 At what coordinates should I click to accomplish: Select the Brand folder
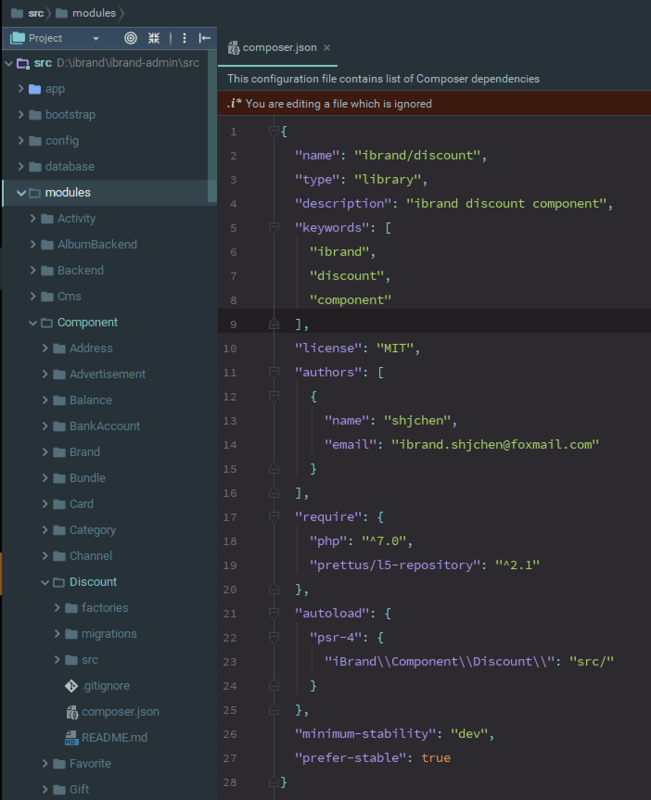pos(85,453)
